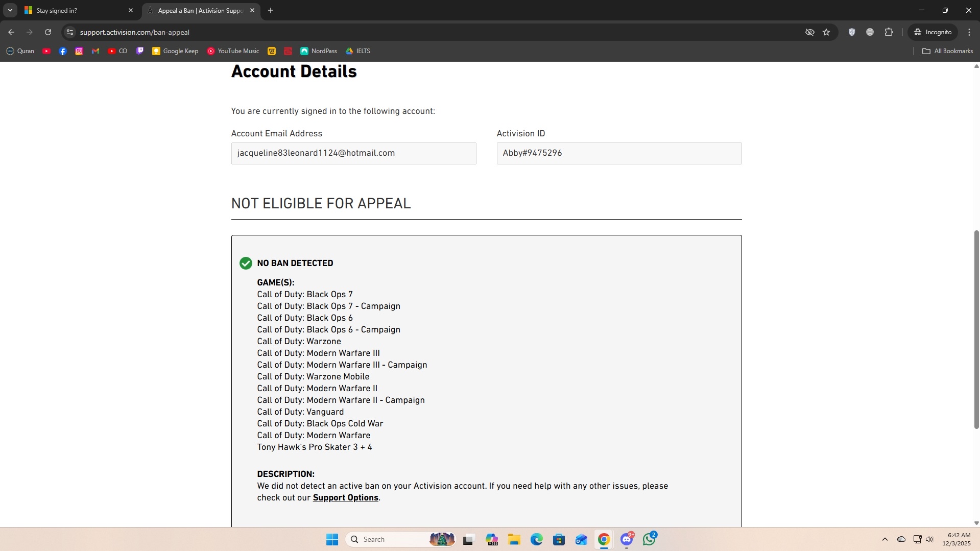Follow the Support Options link
980x551 pixels.
tap(345, 498)
